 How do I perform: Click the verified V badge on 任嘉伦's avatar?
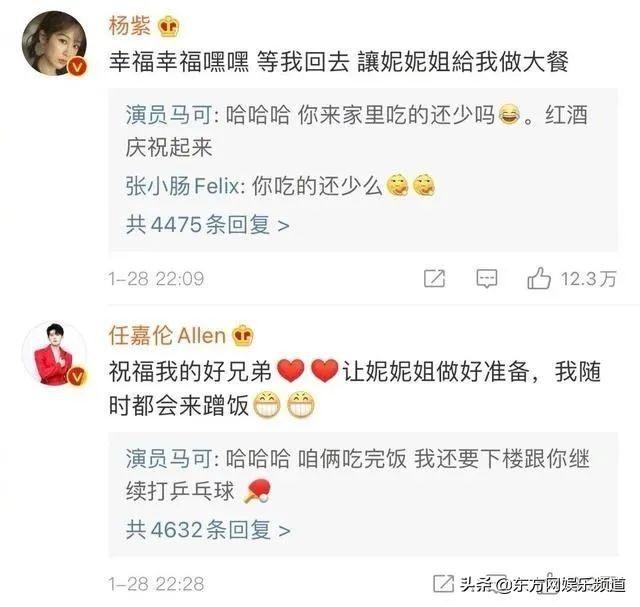click(x=77, y=377)
